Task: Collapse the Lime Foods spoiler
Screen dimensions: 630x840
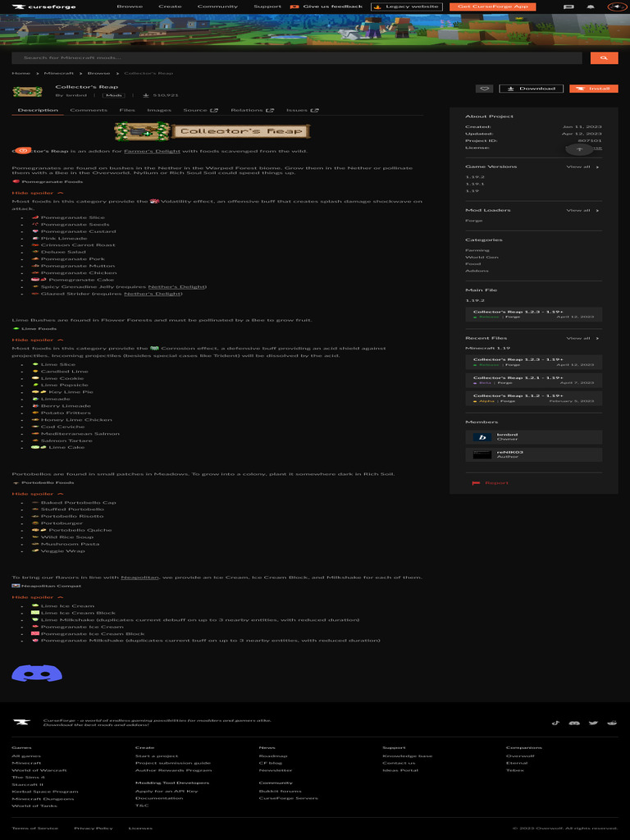Action: (38, 340)
